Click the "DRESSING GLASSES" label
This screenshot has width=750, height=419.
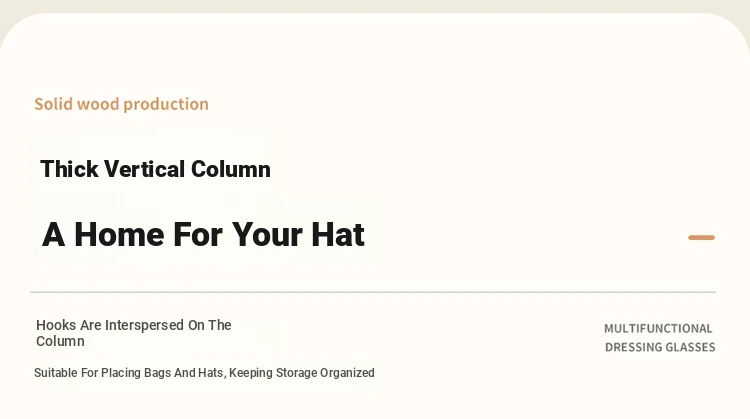pyautogui.click(x=660, y=347)
